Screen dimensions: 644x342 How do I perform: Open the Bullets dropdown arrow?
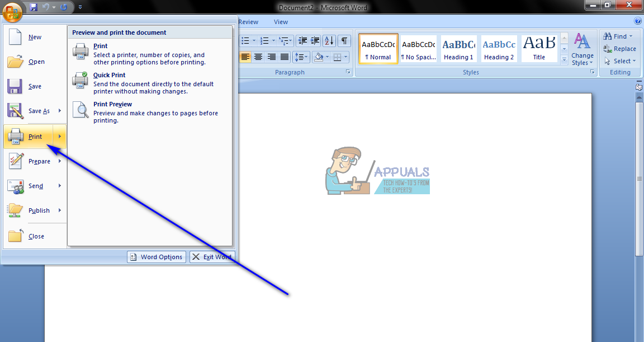click(254, 41)
